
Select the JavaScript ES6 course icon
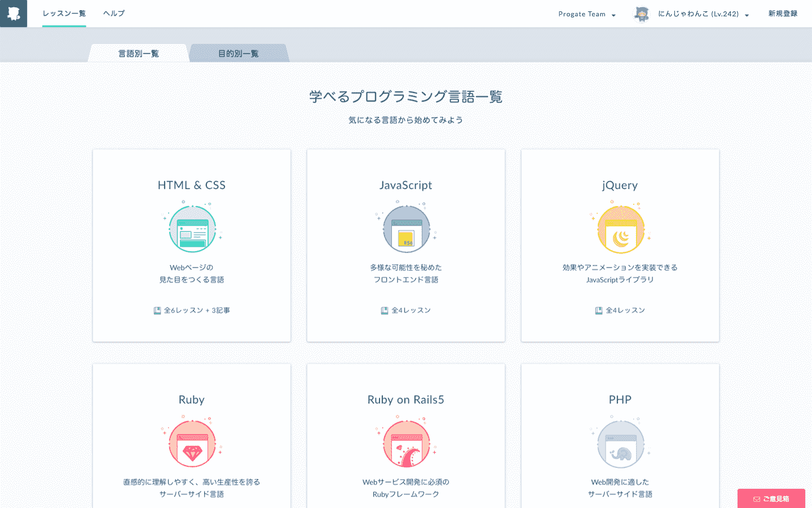coord(406,229)
